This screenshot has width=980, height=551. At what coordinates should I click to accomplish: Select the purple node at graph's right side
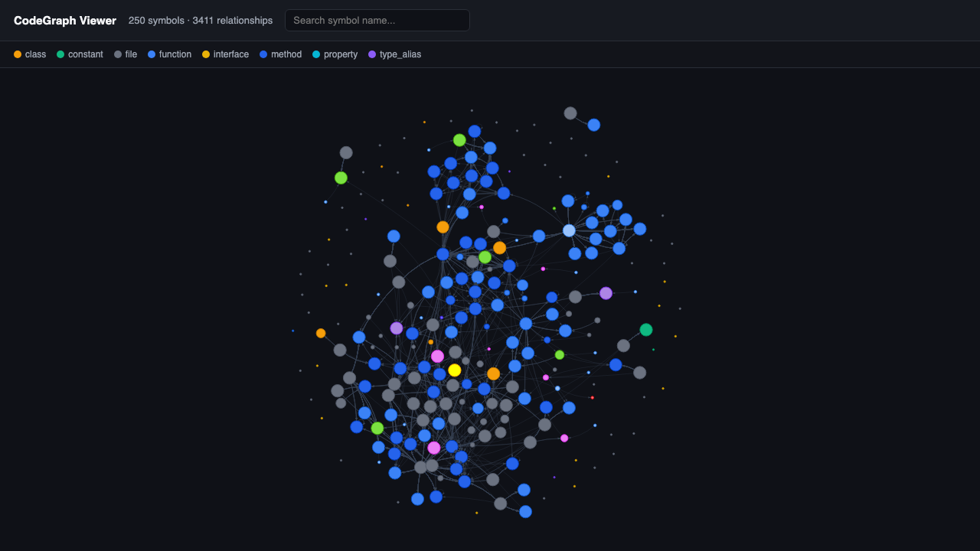coord(606,293)
